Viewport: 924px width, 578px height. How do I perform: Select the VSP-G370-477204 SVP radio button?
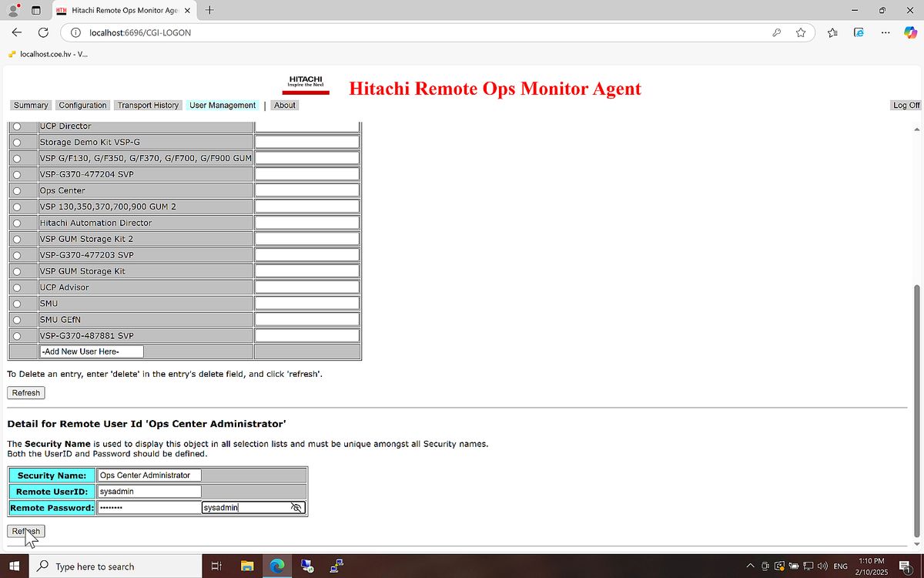click(17, 175)
